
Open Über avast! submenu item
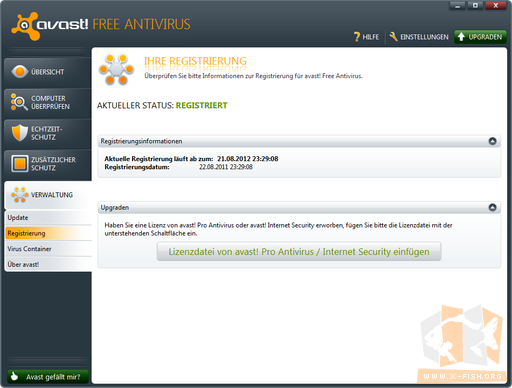pyautogui.click(x=48, y=264)
